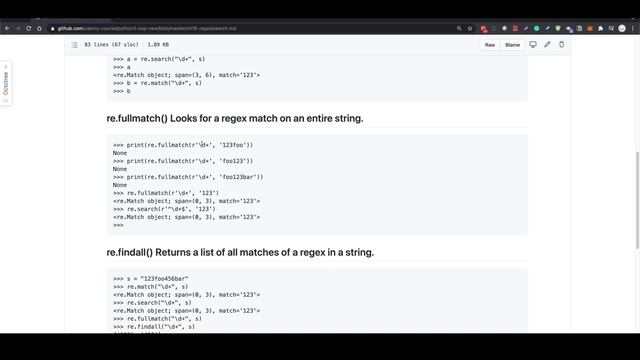Edit this file with the pencil icon

547,44
